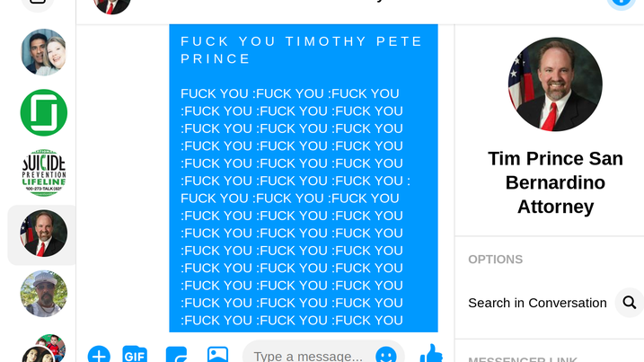Open the green square logo conversation
644x362 pixels.
click(x=43, y=112)
